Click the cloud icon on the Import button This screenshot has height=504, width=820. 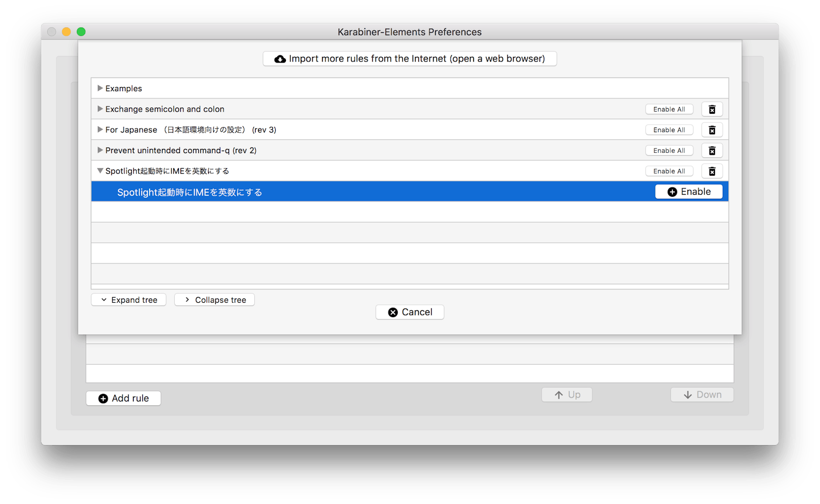tap(280, 59)
